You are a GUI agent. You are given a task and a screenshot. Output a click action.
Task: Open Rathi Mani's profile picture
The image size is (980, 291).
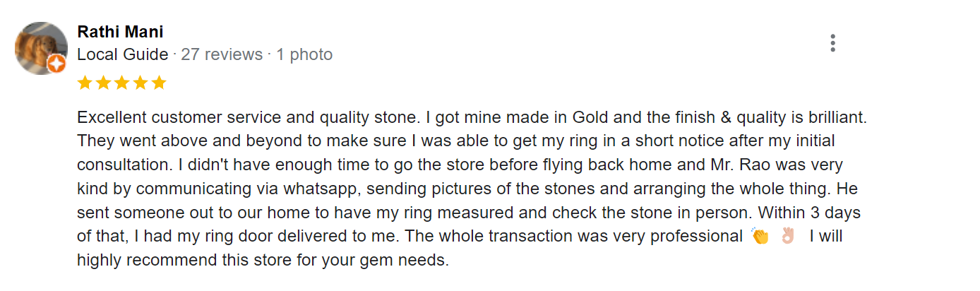tap(41, 47)
